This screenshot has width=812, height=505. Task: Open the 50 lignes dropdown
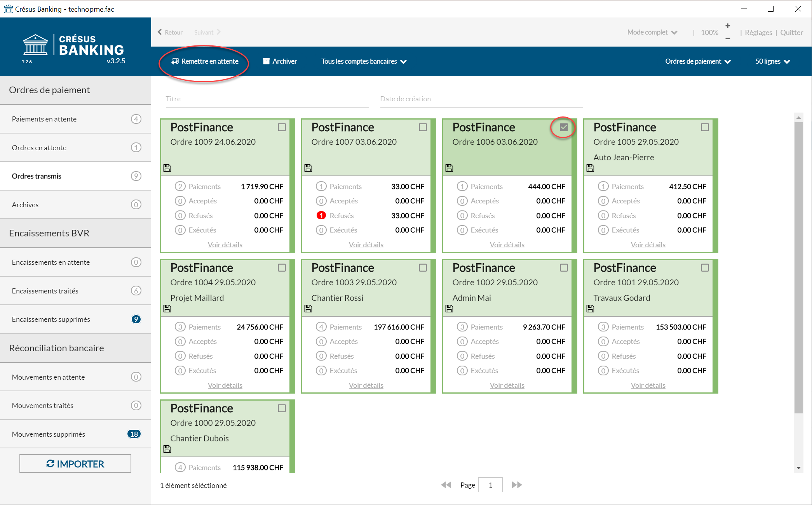pyautogui.click(x=773, y=61)
